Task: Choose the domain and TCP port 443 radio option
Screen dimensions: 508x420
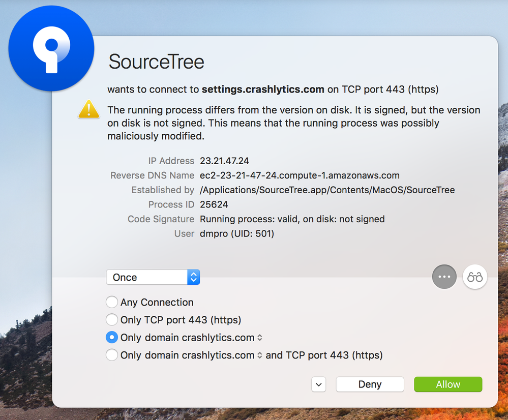Action: click(x=112, y=355)
